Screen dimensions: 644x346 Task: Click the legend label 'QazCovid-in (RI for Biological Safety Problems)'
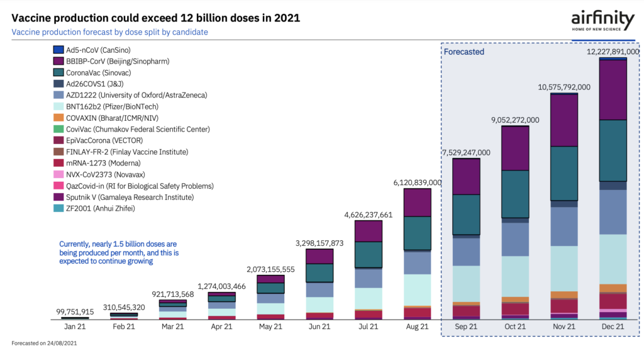click(140, 186)
